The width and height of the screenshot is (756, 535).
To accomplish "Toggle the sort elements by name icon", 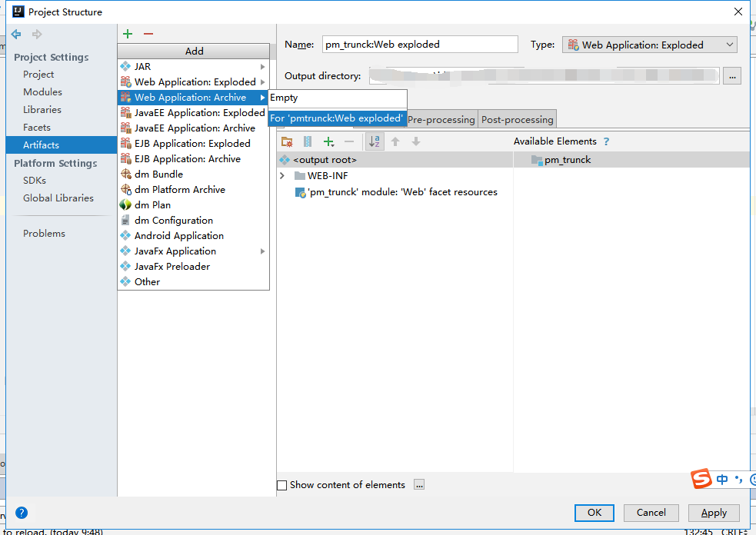I will point(375,141).
